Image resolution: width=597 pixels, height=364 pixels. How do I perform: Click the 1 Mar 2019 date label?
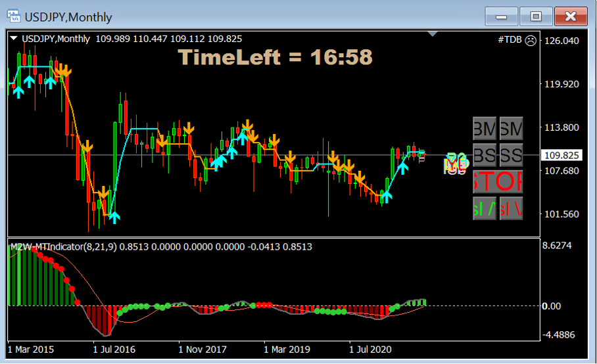click(287, 350)
